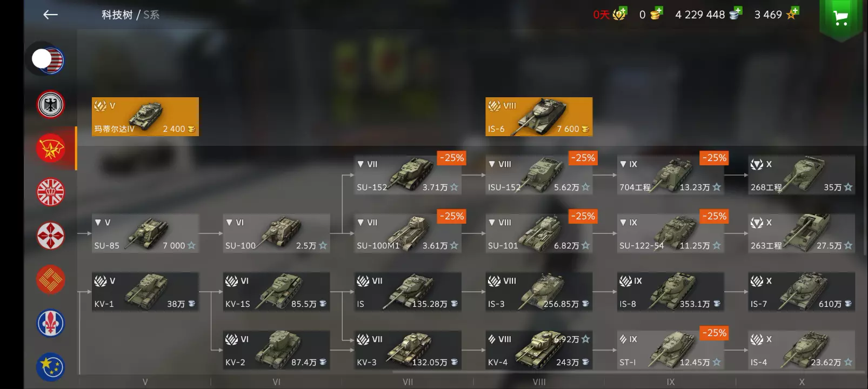Open the KV-1 tier V tank
This screenshot has width=868, height=389.
point(145,292)
